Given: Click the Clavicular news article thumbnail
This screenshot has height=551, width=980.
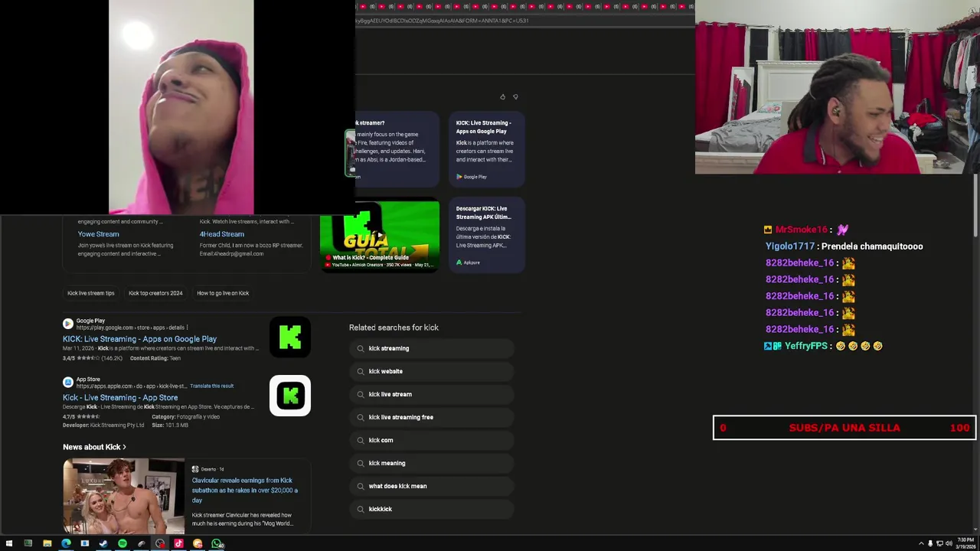Looking at the screenshot, I should click(x=124, y=496).
